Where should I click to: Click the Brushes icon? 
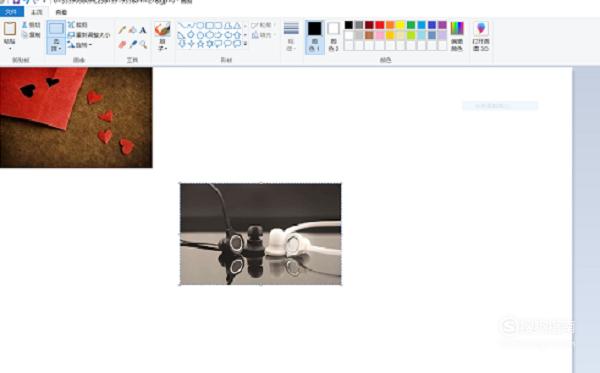point(163,29)
